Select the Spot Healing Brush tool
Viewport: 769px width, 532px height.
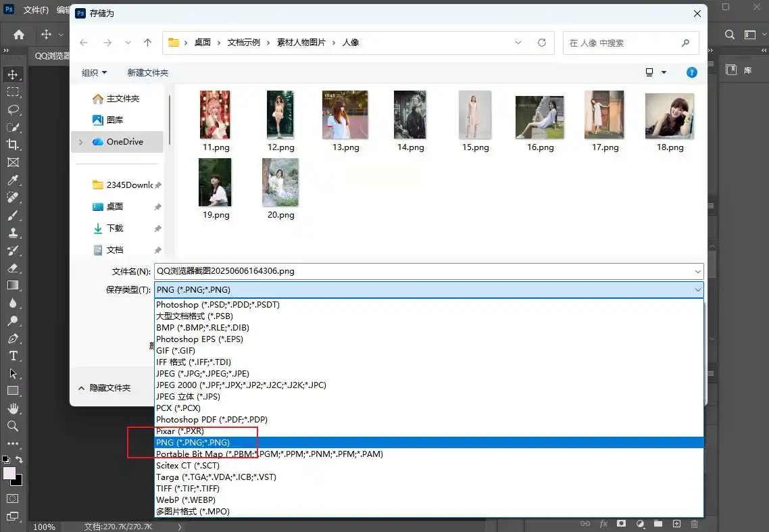(x=14, y=197)
